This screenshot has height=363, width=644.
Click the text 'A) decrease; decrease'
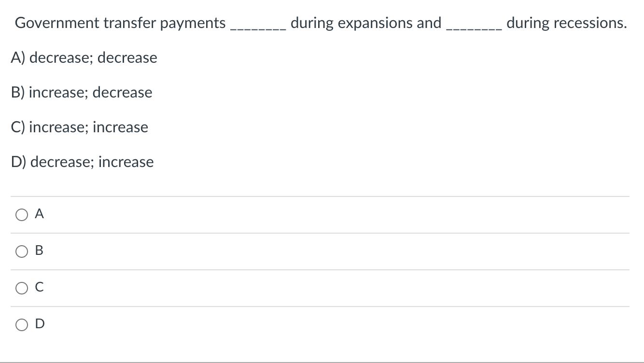point(84,57)
